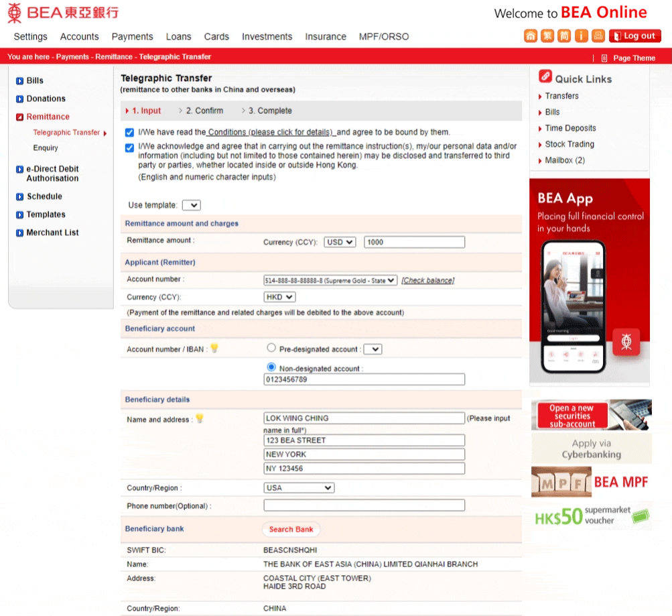
Task: Click the address field 123 BEA STREET
Action: [x=364, y=440]
